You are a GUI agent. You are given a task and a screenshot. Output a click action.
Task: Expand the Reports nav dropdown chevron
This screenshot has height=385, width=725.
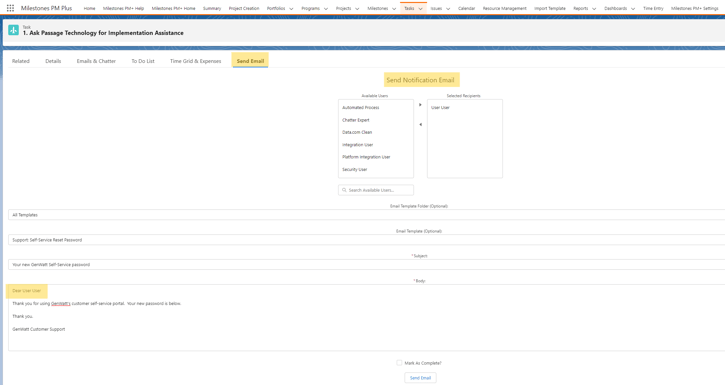point(594,8)
